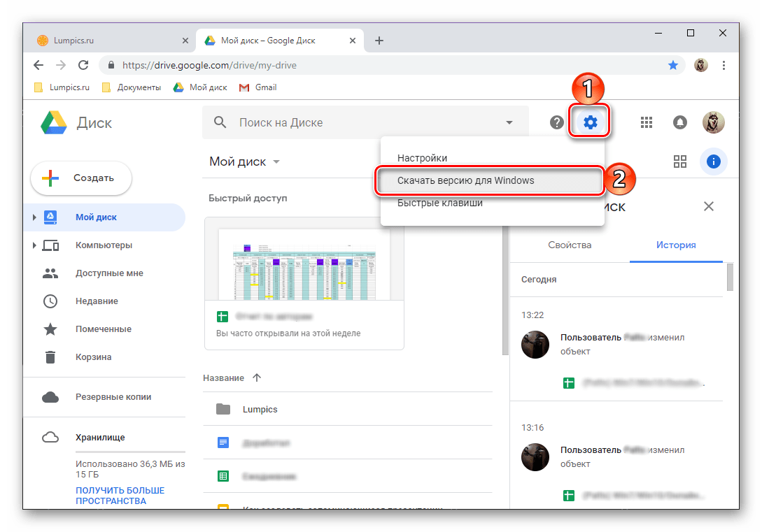Image resolution: width=762 pixels, height=532 pixels.
Task: Expand the Мой диск tree node
Action: tap(34, 217)
